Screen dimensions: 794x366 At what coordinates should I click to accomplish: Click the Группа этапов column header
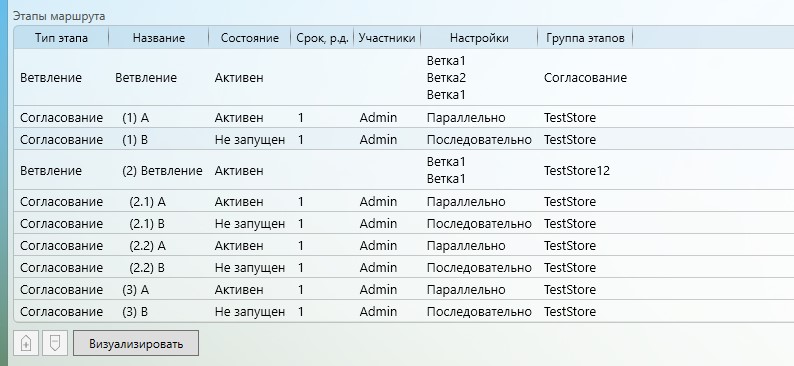click(585, 38)
